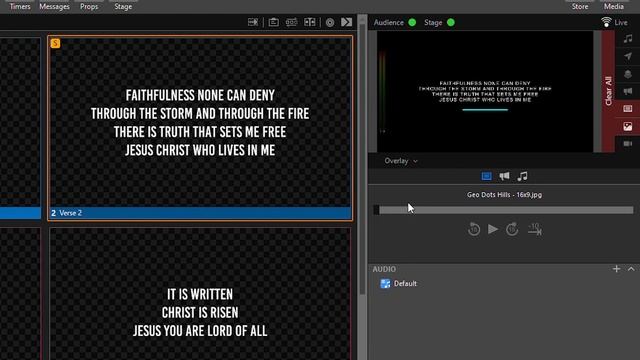Open the Messages menu
This screenshot has height=360, width=640.
pos(54,7)
